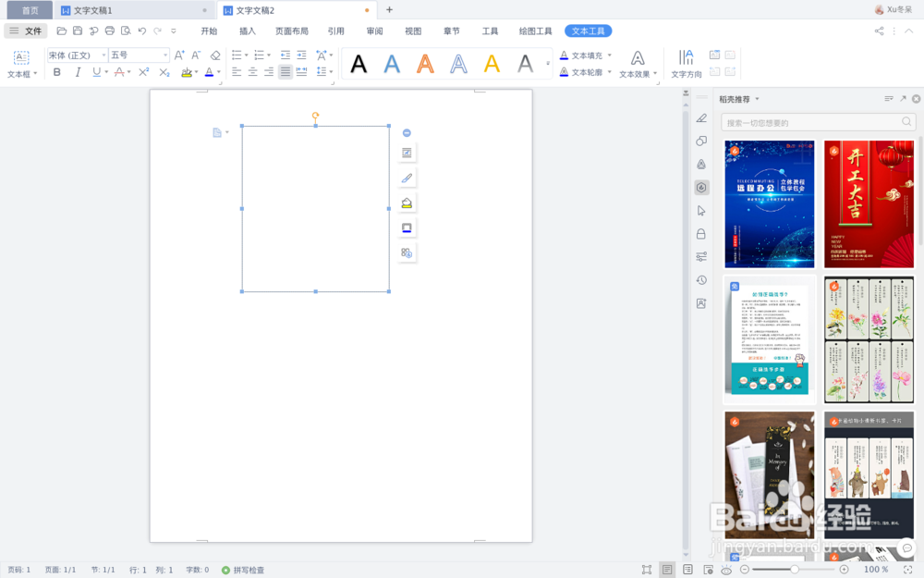Screen dimensions: 924x578
Task: Apply superscript formatting
Action: point(143,72)
